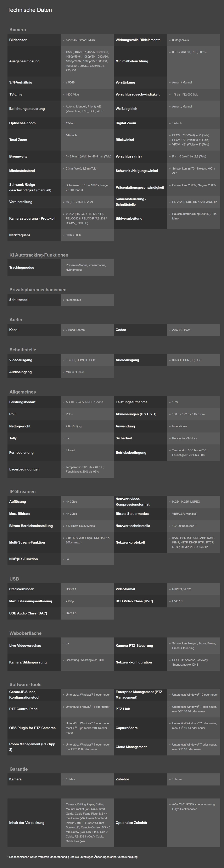The width and height of the screenshot is (224, 868).
Task: Click the Privatsphäremechanismen section heading
Action: [38, 290]
